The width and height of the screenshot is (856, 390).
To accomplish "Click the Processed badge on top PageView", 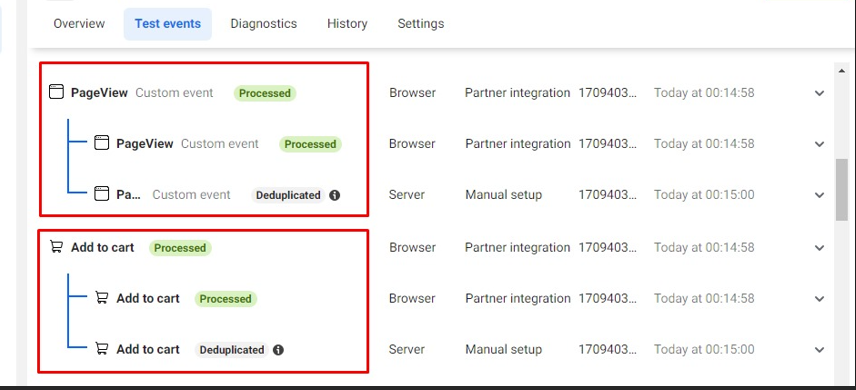I will pyautogui.click(x=265, y=93).
